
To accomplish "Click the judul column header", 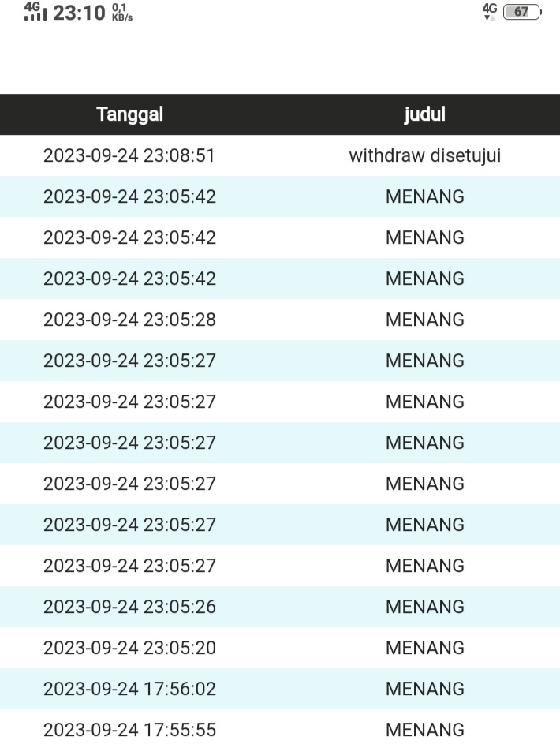I will pyautogui.click(x=424, y=114).
